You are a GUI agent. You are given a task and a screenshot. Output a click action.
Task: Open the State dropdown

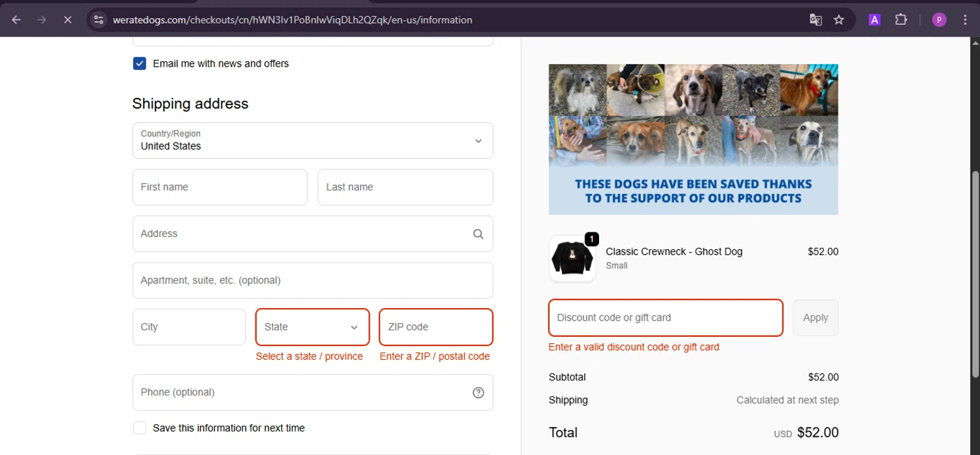(312, 327)
